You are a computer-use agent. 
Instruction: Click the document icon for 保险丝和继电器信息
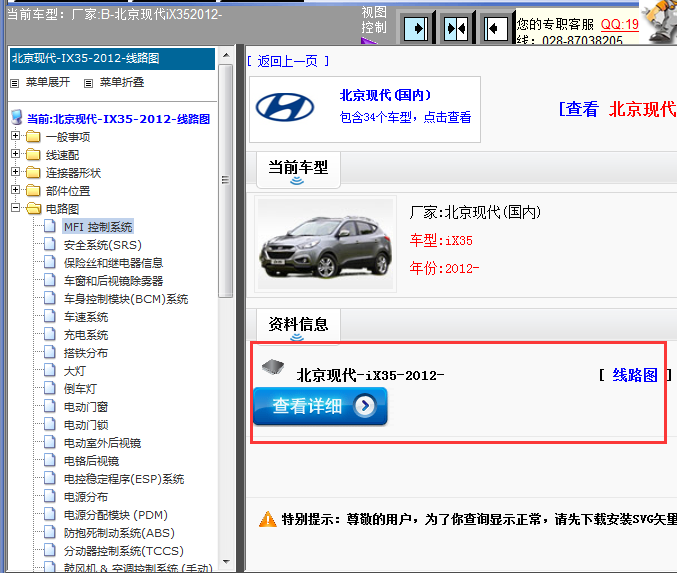[50, 262]
